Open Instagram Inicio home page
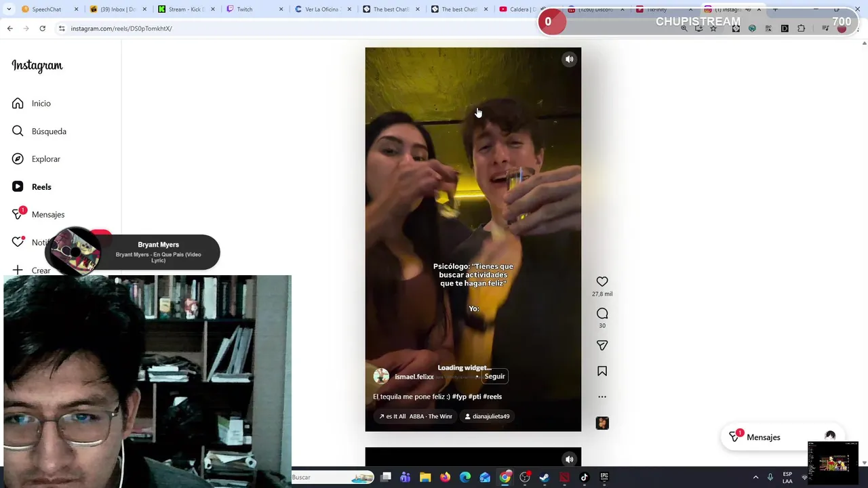 [x=31, y=103]
